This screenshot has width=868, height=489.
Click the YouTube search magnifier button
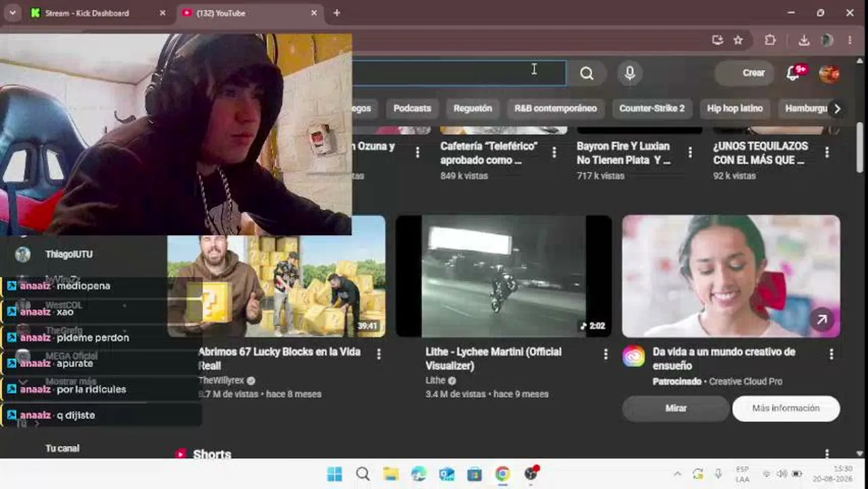[x=587, y=73]
